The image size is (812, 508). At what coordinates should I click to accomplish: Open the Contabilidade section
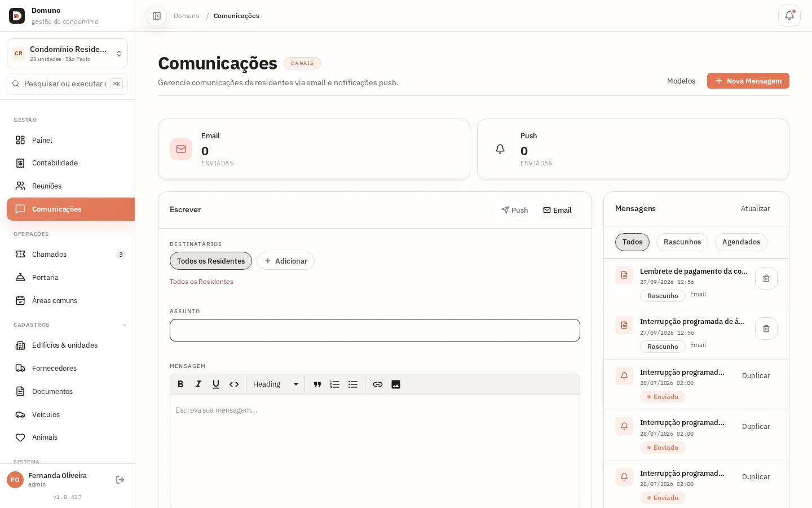click(x=70, y=163)
